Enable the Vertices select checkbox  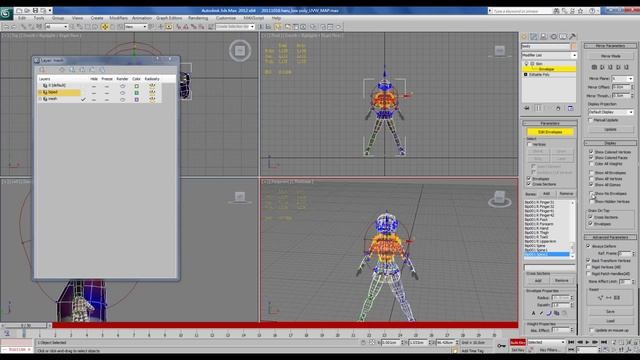click(530, 144)
